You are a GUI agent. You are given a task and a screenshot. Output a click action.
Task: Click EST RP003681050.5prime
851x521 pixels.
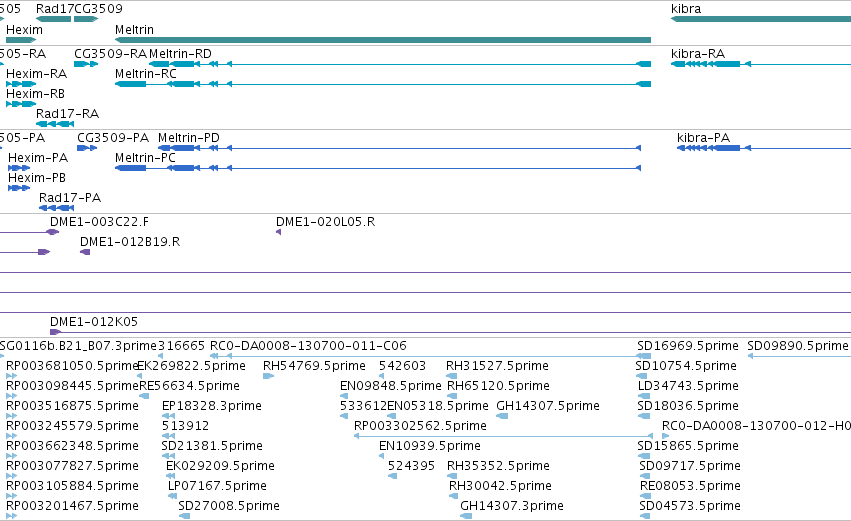pos(72,366)
